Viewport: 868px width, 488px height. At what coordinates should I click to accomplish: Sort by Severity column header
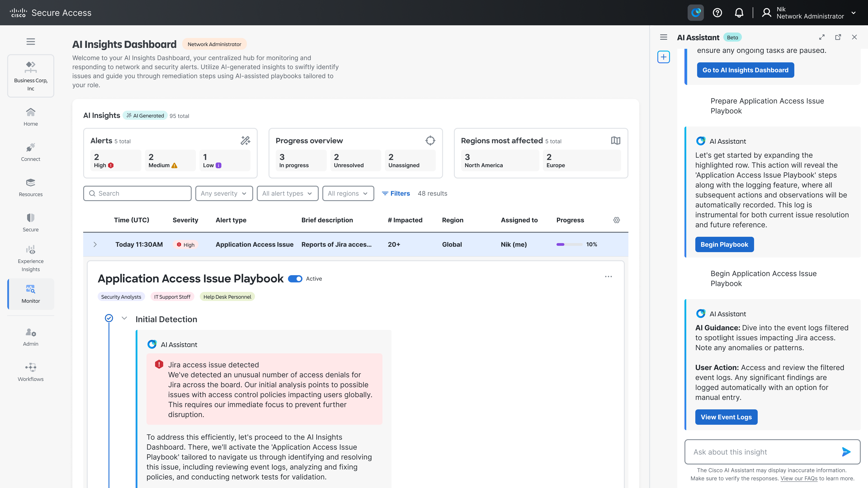(x=185, y=220)
